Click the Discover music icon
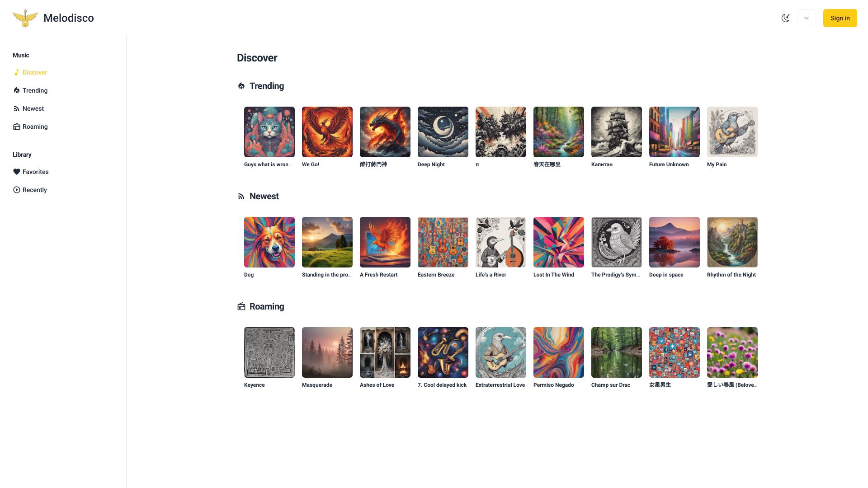868x488 pixels. [16, 72]
